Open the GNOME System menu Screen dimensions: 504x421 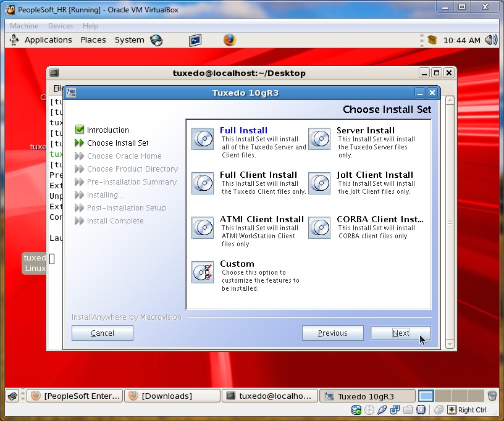point(130,40)
